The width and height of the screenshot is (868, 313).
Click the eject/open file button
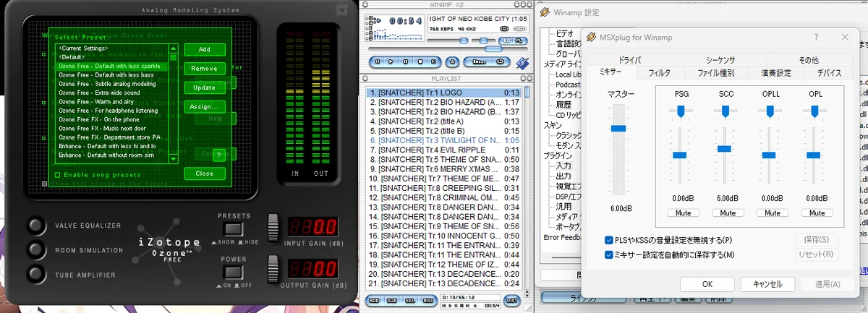[x=452, y=61]
